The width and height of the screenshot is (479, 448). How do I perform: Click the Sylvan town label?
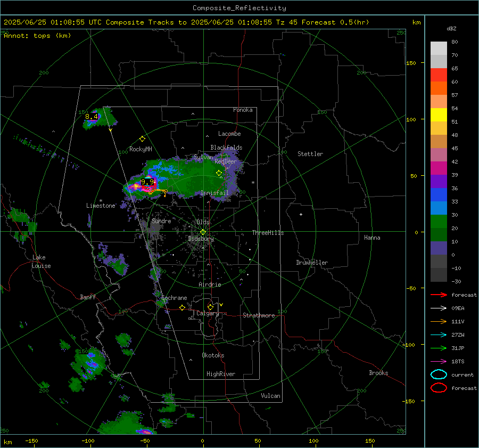[203, 157]
